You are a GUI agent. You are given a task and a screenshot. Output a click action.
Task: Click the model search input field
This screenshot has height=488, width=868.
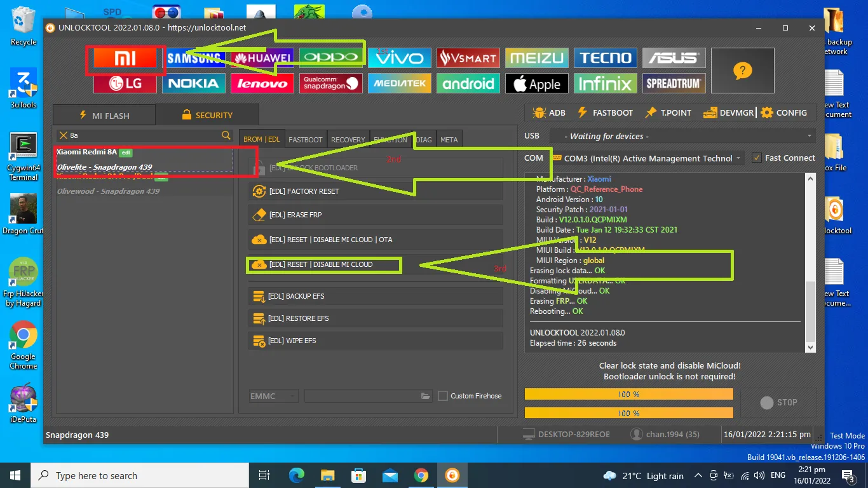pos(145,135)
